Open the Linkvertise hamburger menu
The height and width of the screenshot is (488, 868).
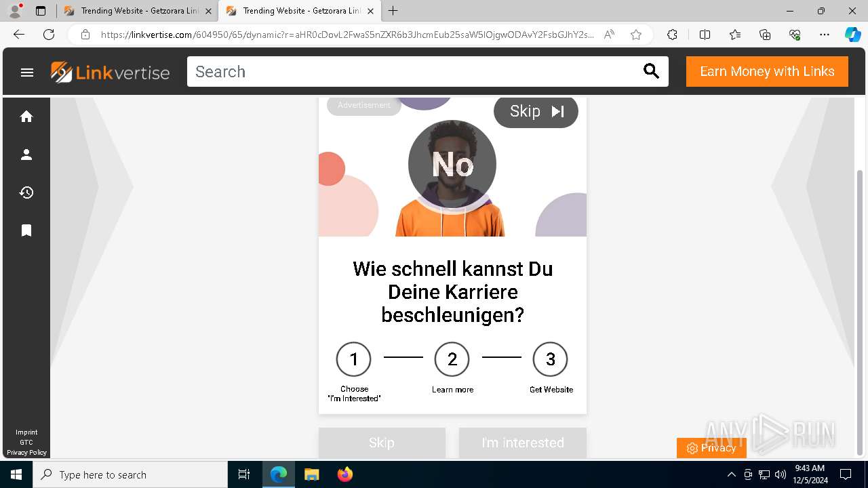tap(27, 72)
